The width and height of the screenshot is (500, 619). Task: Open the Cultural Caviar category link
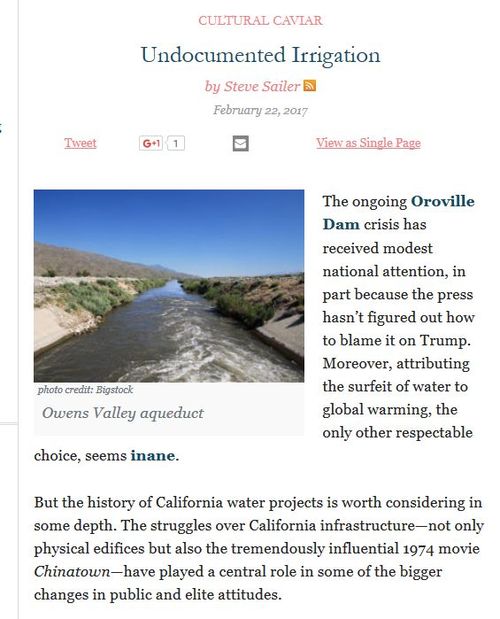click(260, 21)
